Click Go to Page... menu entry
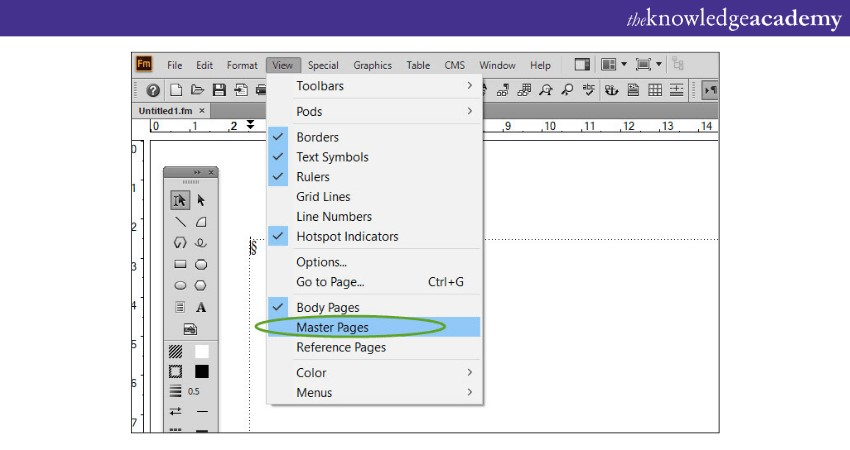The width and height of the screenshot is (850, 450). [330, 282]
